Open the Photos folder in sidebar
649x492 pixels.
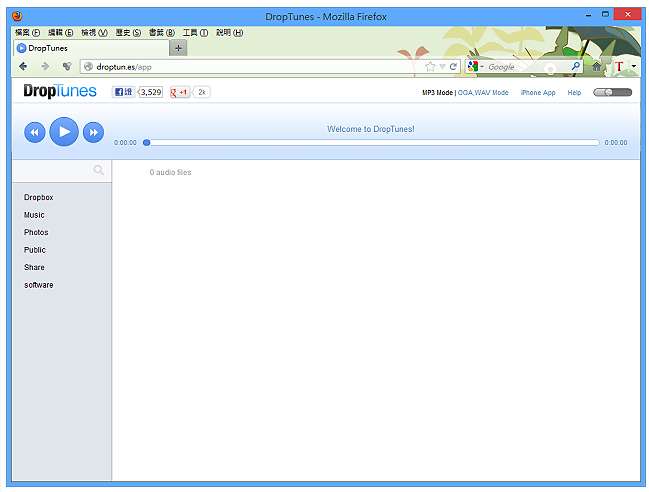pyautogui.click(x=36, y=233)
